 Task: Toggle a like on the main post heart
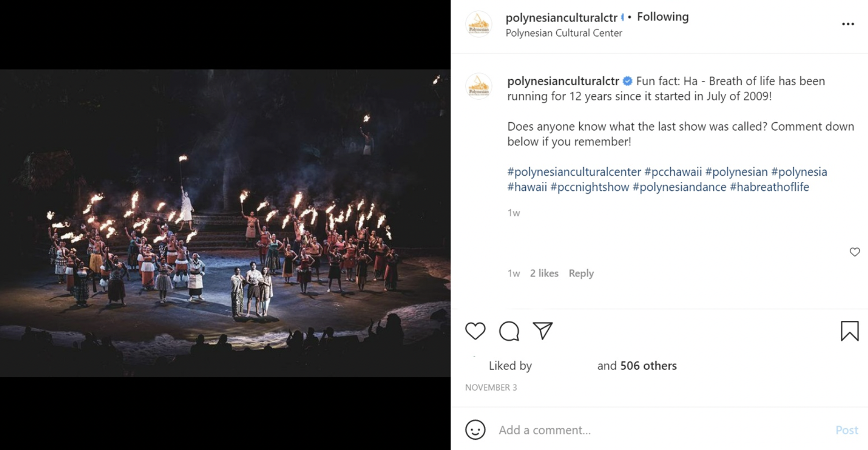click(475, 330)
